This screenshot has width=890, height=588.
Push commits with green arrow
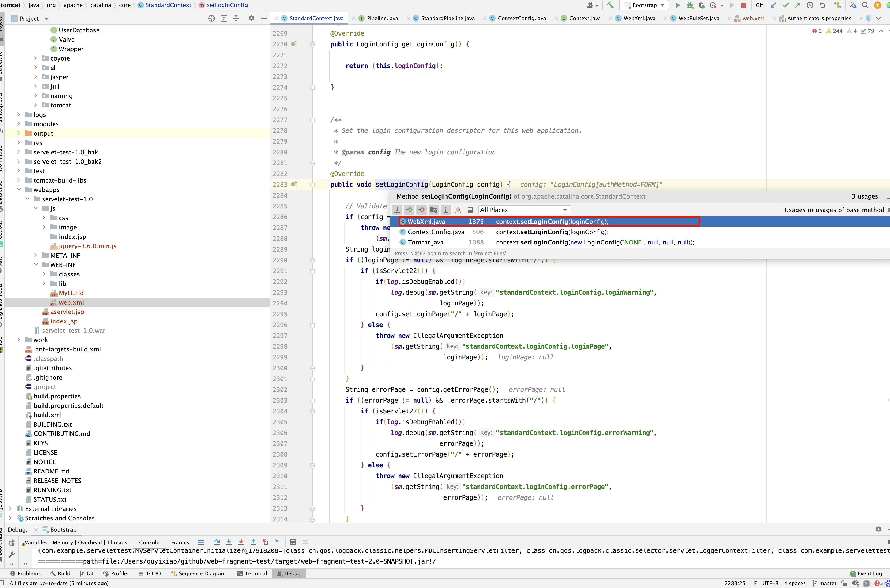[x=798, y=5]
